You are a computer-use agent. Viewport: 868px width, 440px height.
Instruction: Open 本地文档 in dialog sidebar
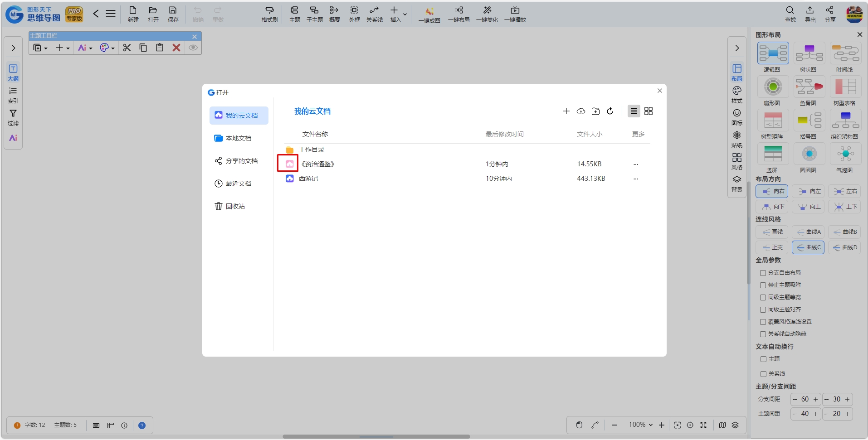pos(239,138)
